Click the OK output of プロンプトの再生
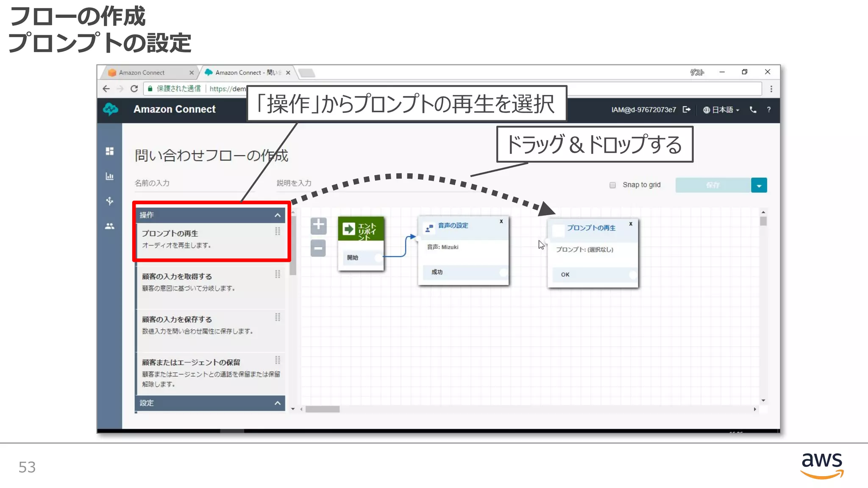868x488 pixels. [594, 274]
